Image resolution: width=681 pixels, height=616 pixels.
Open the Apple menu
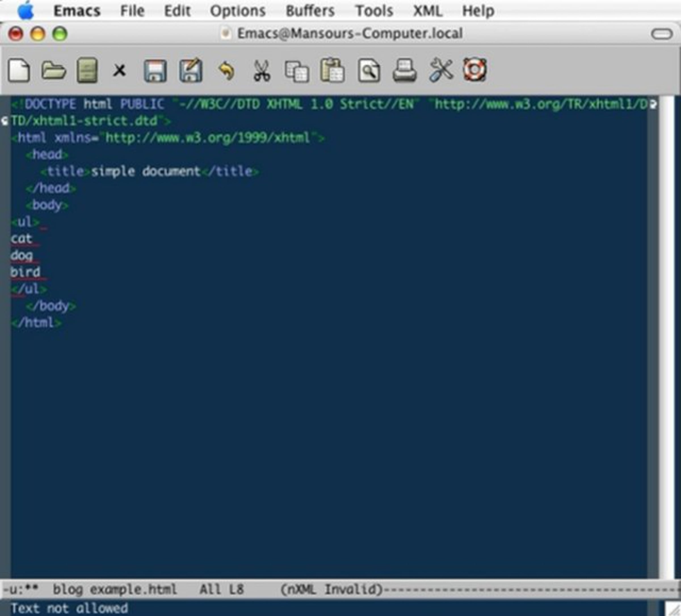click(26, 10)
